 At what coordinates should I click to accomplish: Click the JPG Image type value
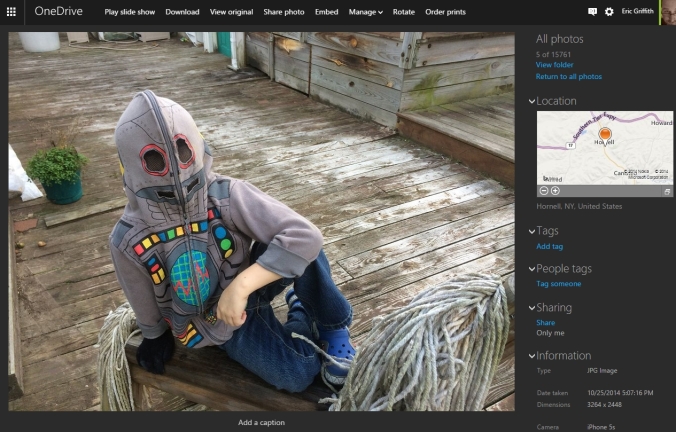(x=602, y=370)
